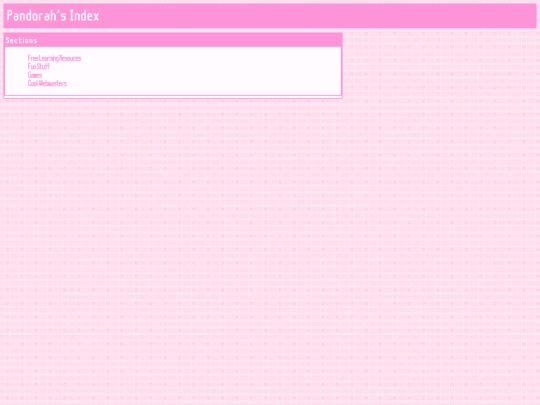Viewport: 540px width, 405px height.
Task: Go to the Games section link
Action: (35, 75)
